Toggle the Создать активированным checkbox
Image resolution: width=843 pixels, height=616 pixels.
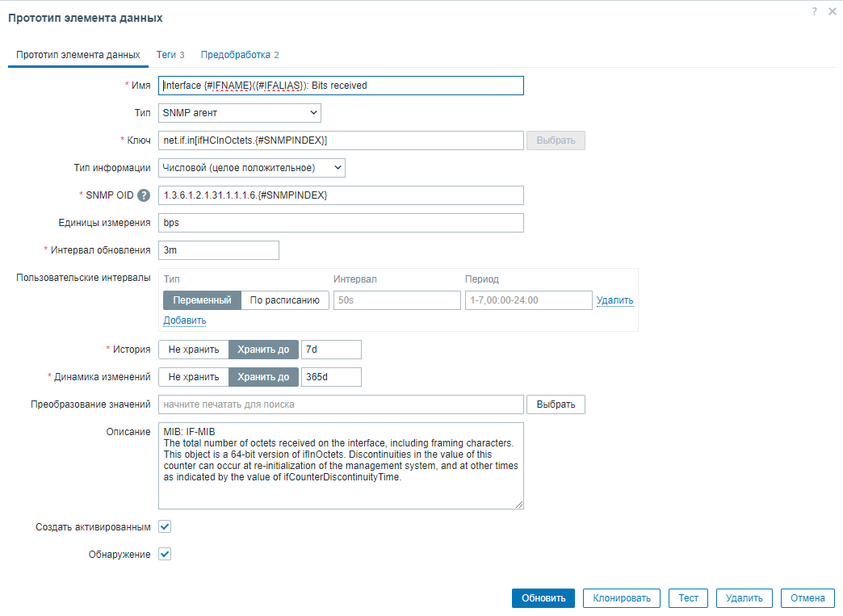pos(165,526)
